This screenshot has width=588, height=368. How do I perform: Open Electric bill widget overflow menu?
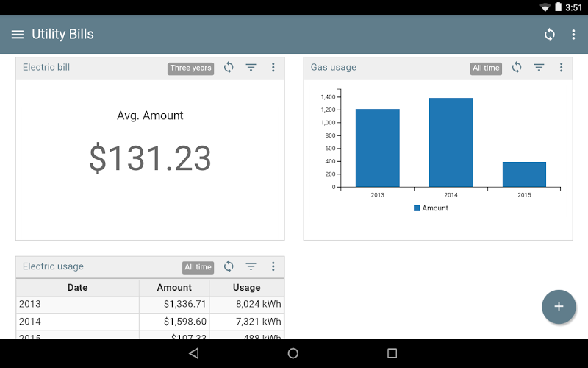pos(273,68)
